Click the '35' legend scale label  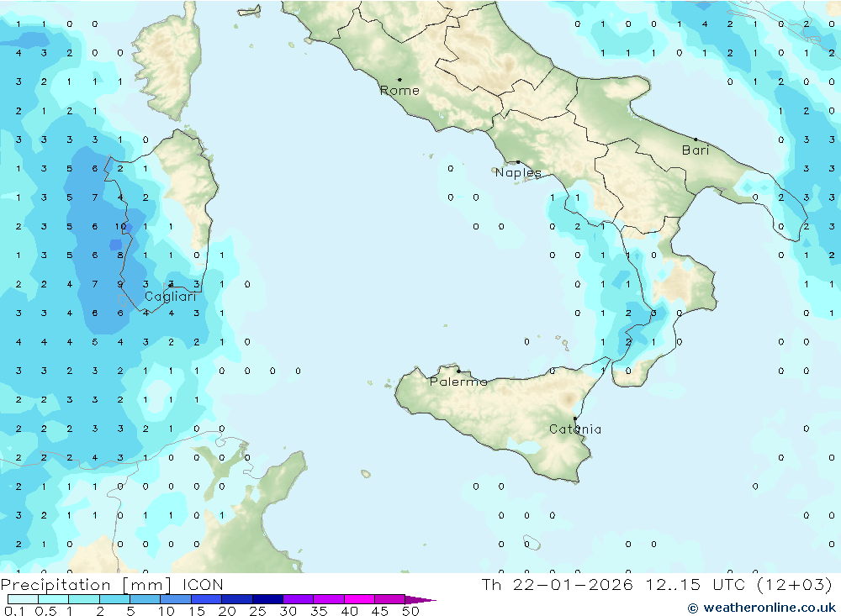(x=319, y=611)
